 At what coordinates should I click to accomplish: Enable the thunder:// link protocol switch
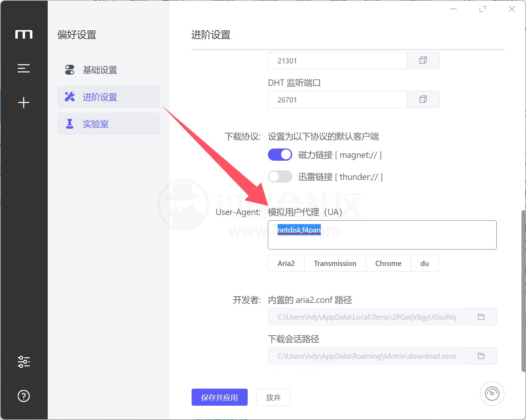pyautogui.click(x=280, y=177)
